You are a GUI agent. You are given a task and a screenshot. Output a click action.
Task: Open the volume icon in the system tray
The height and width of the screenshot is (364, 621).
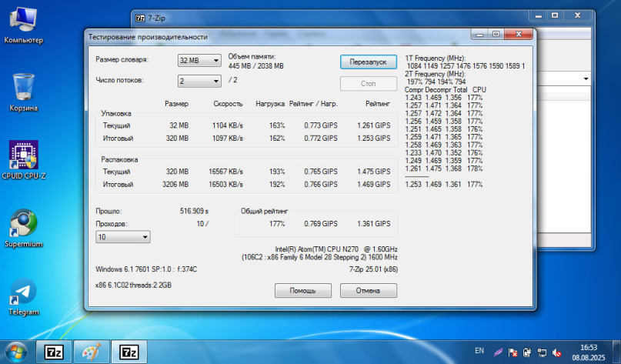556,352
